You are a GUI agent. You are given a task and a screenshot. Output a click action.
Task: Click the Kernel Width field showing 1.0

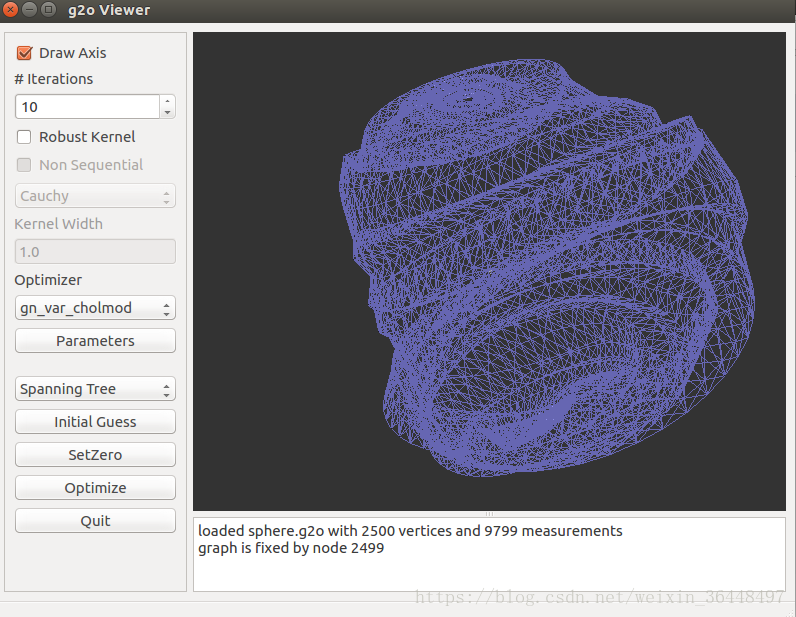click(x=95, y=251)
